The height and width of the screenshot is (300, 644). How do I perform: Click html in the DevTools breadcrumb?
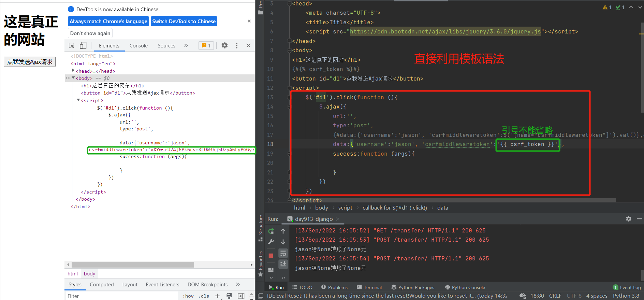click(73, 274)
